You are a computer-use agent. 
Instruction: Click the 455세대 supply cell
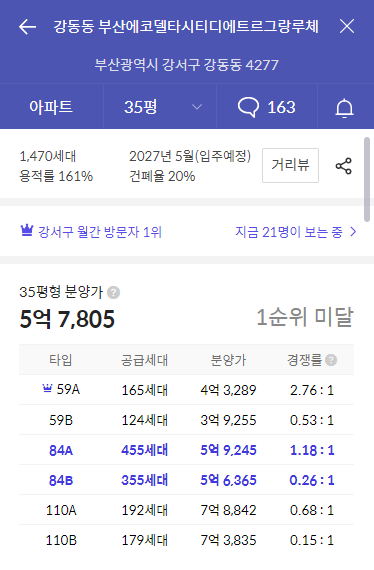click(x=144, y=450)
